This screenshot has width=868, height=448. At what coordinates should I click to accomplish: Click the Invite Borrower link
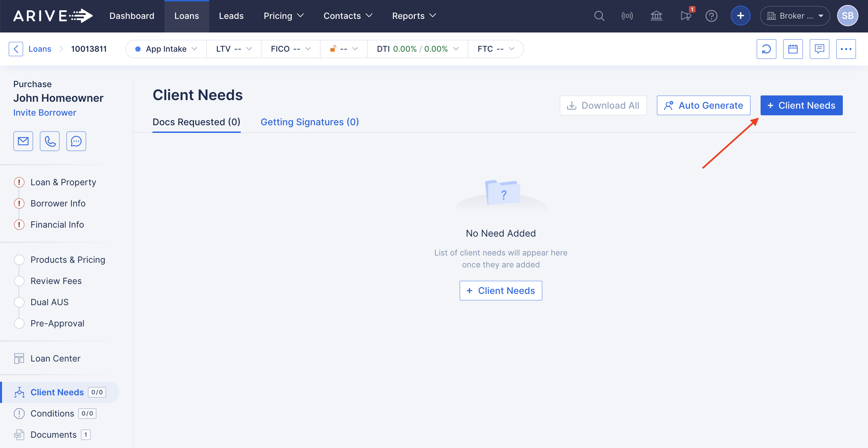click(44, 113)
